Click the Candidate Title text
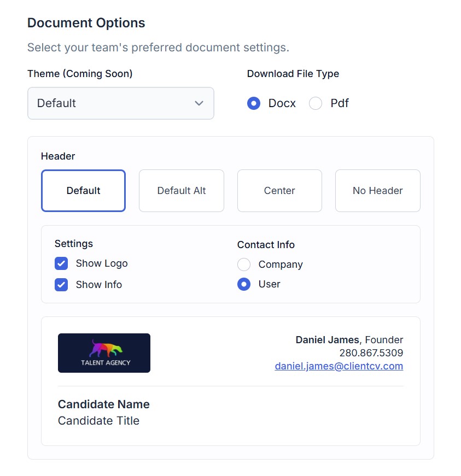Screen dimensions: 461x476 tap(98, 421)
